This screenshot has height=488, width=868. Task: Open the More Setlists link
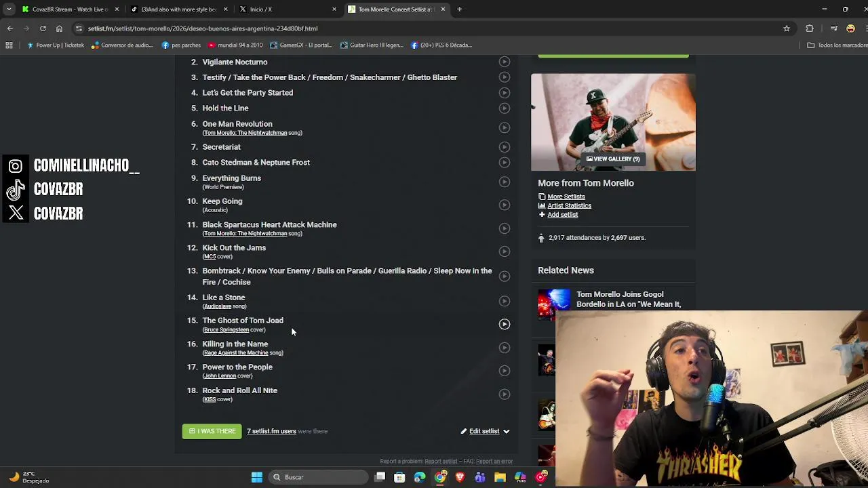coord(566,197)
